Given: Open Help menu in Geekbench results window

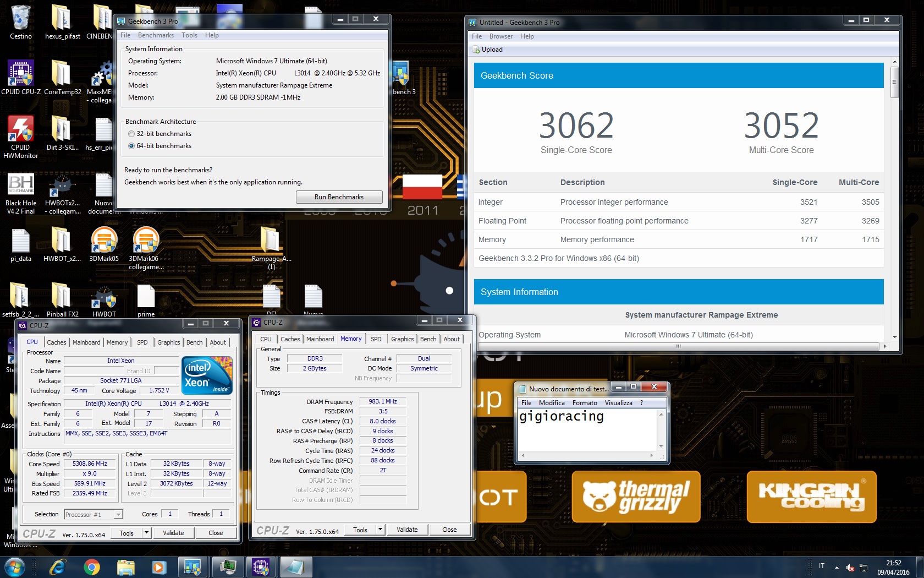Looking at the screenshot, I should tap(527, 36).
